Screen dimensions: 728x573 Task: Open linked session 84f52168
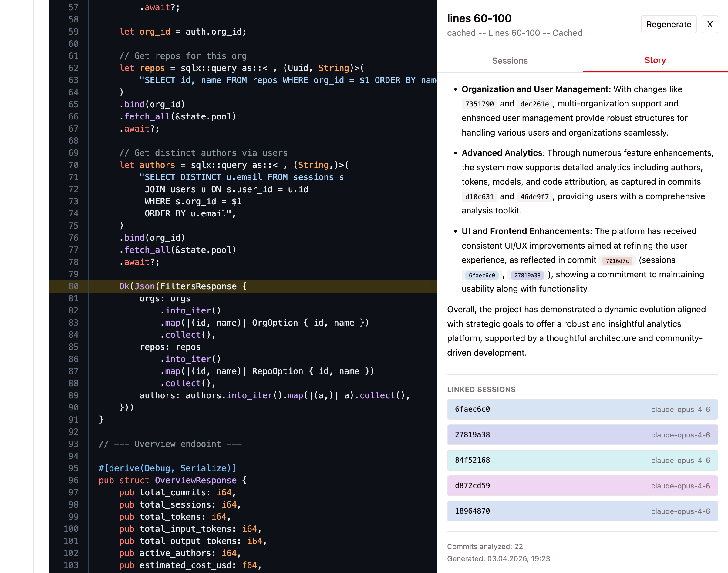click(582, 460)
